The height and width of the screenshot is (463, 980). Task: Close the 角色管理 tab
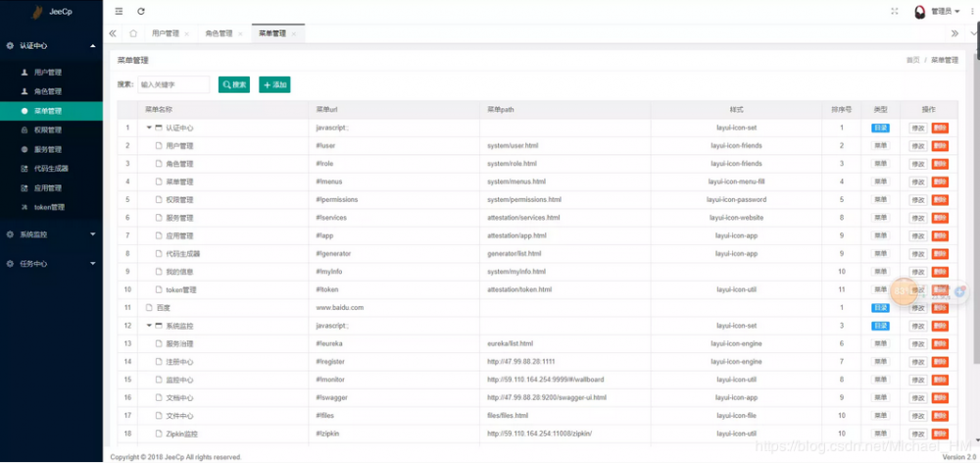point(240,34)
